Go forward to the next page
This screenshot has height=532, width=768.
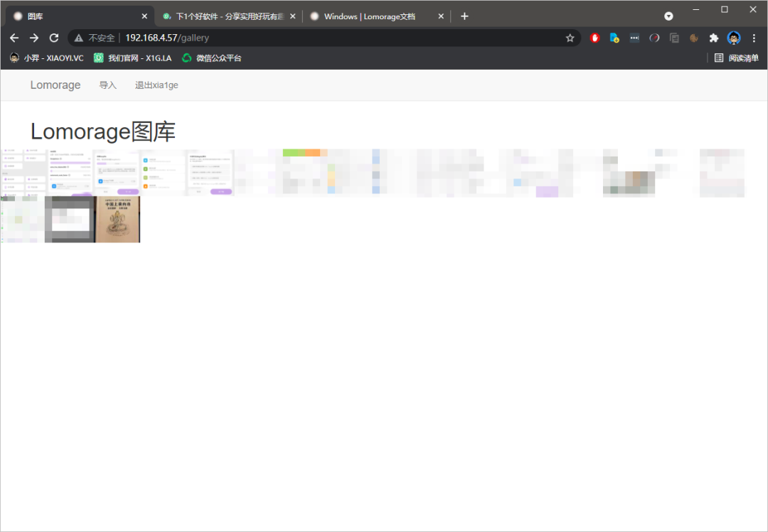pyautogui.click(x=34, y=38)
